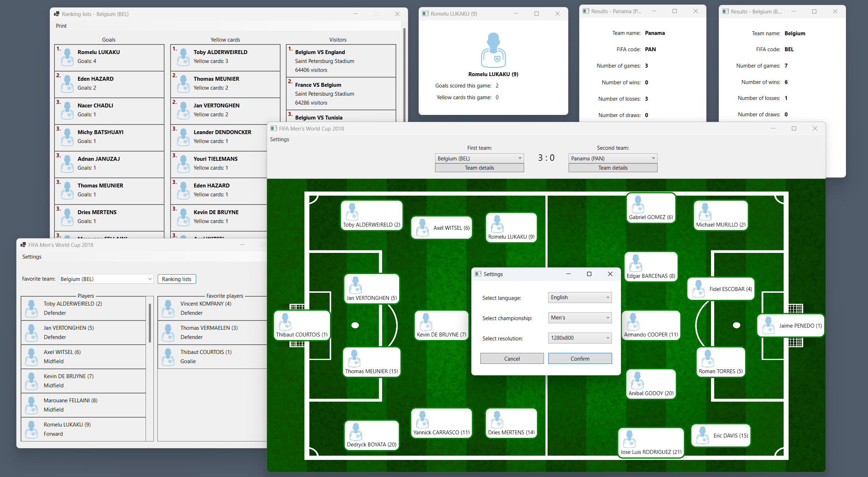Click Thibaut COURTOIS goalkeeper card on pitch

[x=302, y=326]
